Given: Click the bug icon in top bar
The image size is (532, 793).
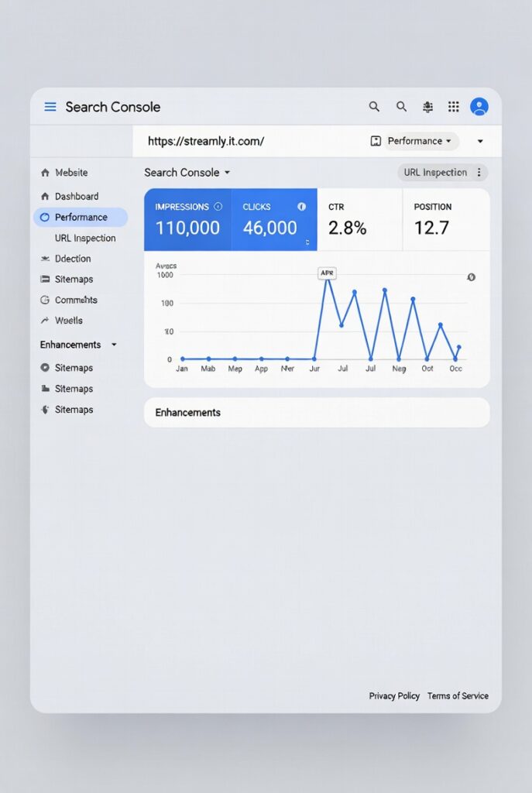Looking at the screenshot, I should pos(427,107).
